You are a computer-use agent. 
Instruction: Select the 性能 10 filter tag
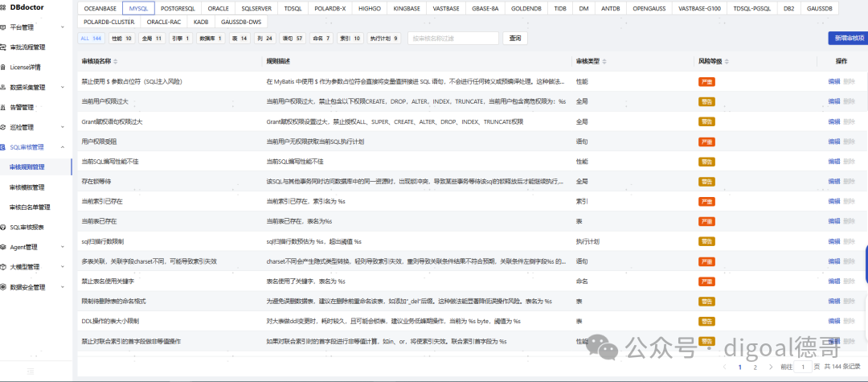point(121,39)
